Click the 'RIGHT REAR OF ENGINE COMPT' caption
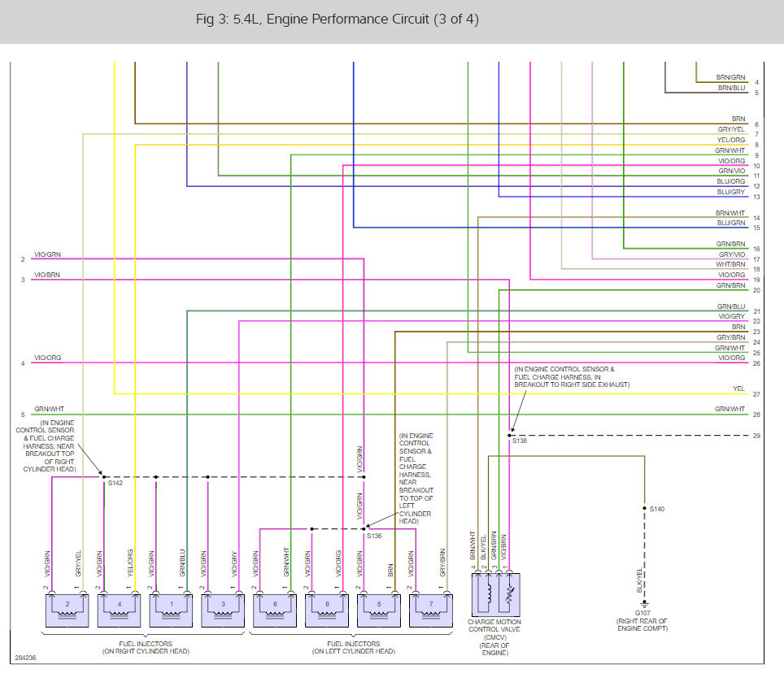 (642, 624)
